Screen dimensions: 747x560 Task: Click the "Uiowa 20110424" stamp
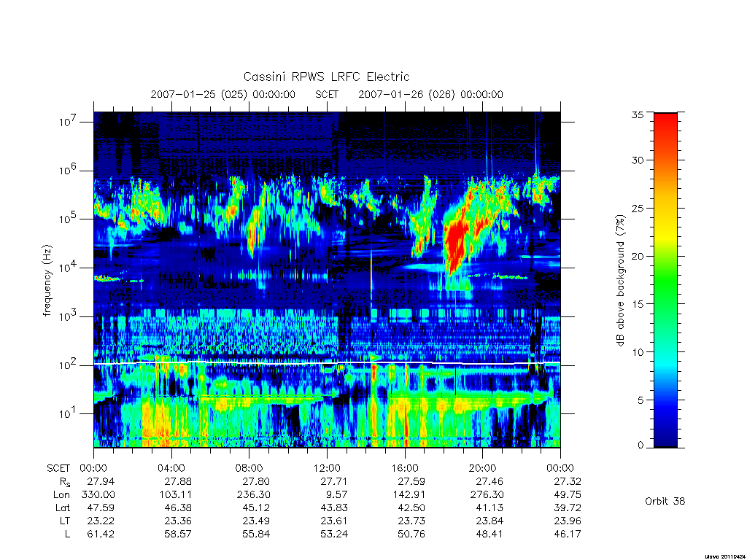[x=725, y=556]
